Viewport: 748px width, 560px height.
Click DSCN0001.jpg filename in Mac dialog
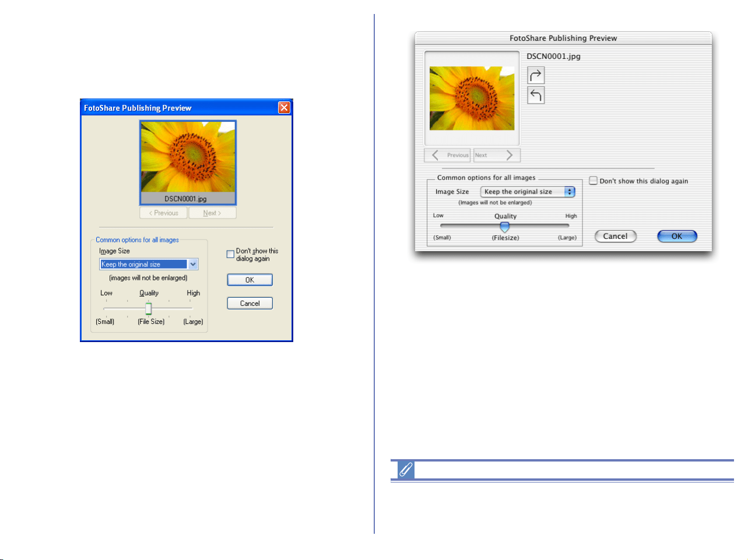(553, 57)
